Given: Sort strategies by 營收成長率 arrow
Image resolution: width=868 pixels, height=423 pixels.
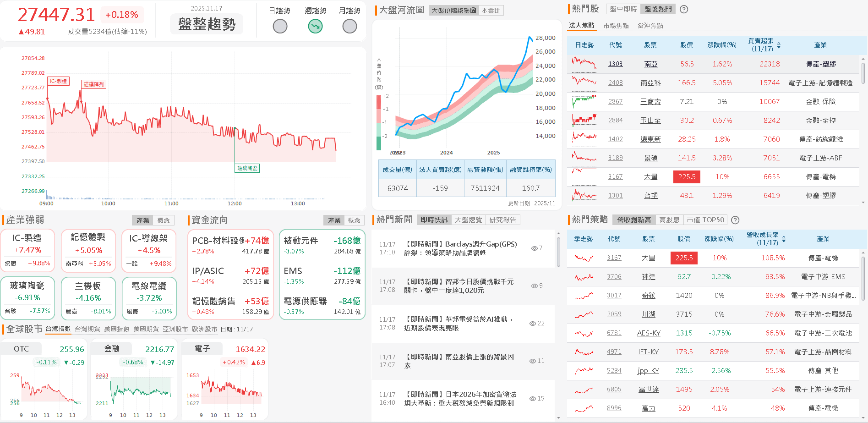Looking at the screenshot, I should click(x=784, y=239).
